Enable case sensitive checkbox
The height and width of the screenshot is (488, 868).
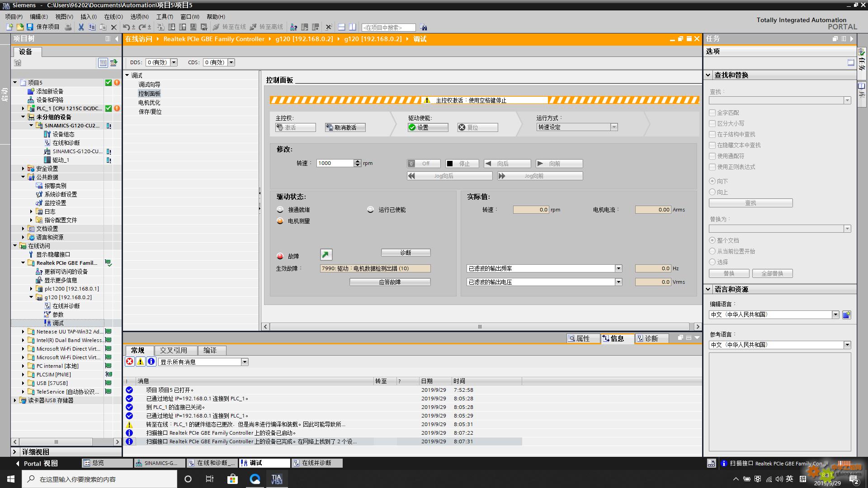coord(712,123)
